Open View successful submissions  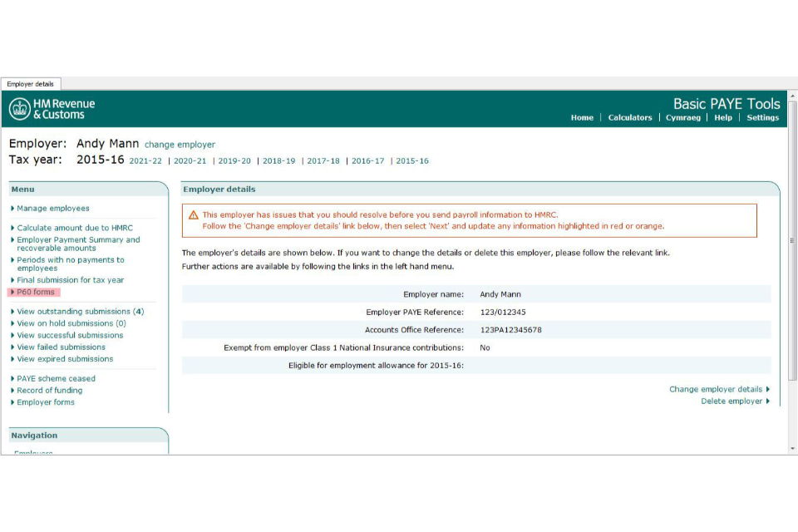(70, 336)
